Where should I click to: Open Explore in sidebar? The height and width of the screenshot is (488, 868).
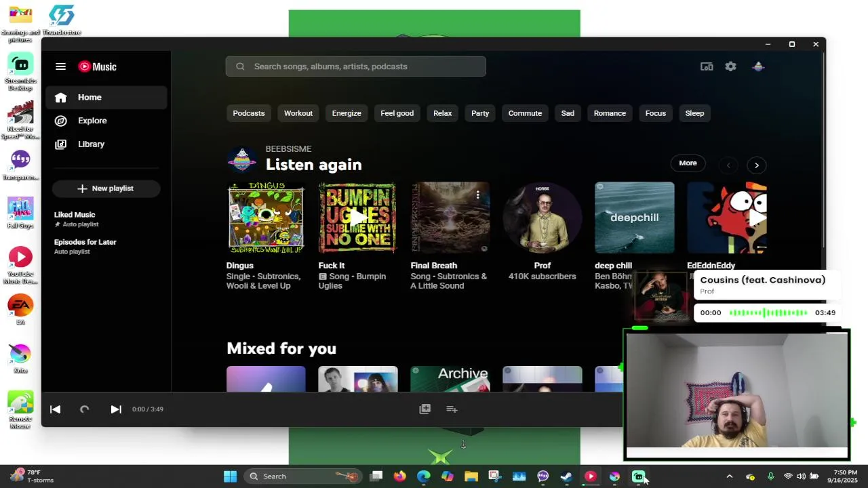pos(106,121)
